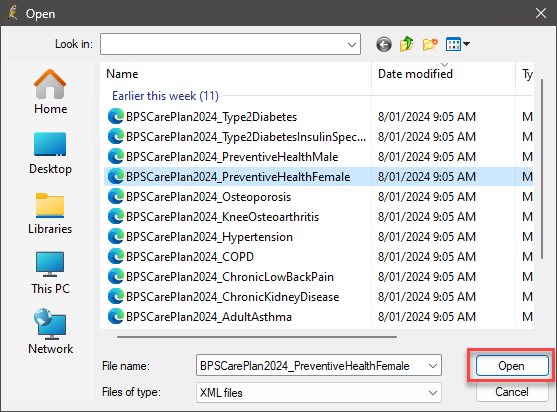Open the View menu icon

(x=458, y=44)
